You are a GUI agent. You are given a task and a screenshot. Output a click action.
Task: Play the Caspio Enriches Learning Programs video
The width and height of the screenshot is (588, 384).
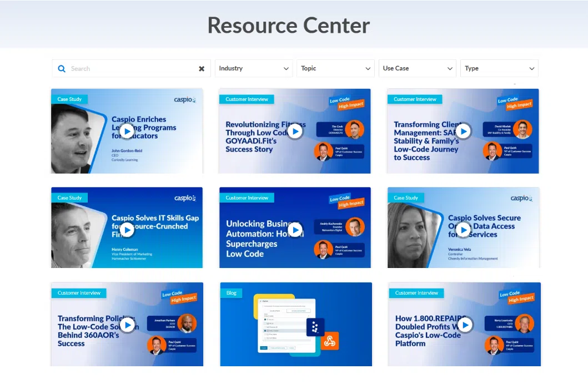127,131
